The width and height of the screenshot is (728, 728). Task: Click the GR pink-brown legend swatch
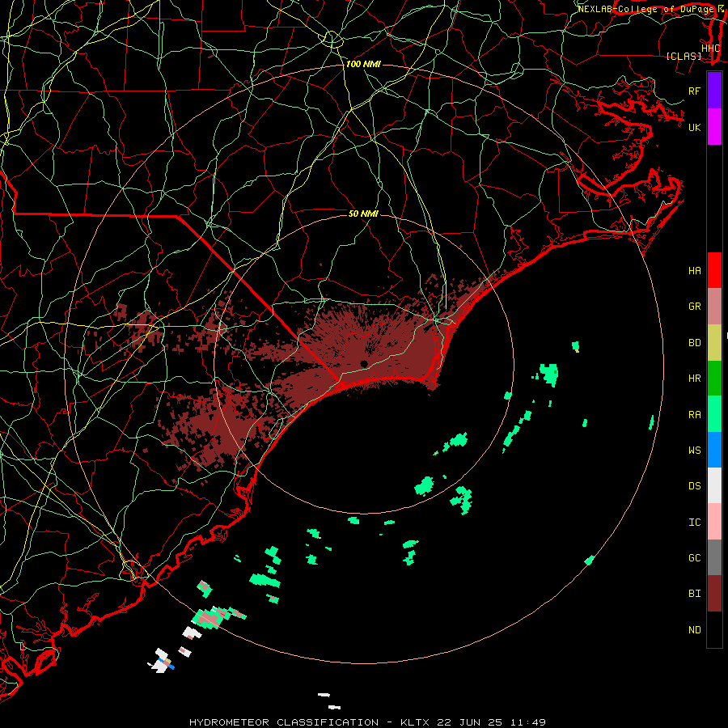point(714,307)
